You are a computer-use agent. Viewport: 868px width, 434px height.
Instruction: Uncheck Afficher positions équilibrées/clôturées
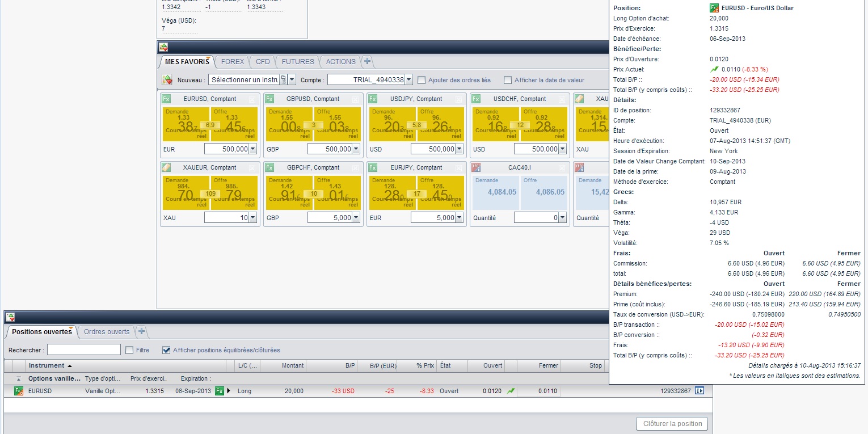coord(166,350)
